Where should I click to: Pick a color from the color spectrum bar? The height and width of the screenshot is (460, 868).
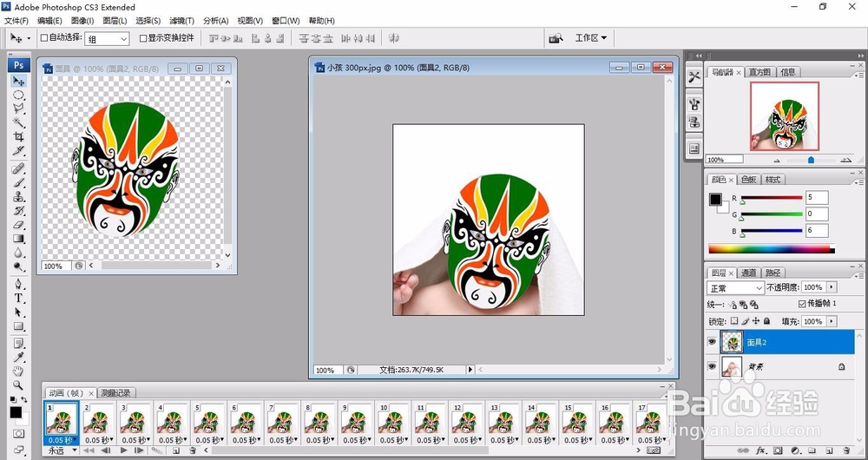click(771, 249)
